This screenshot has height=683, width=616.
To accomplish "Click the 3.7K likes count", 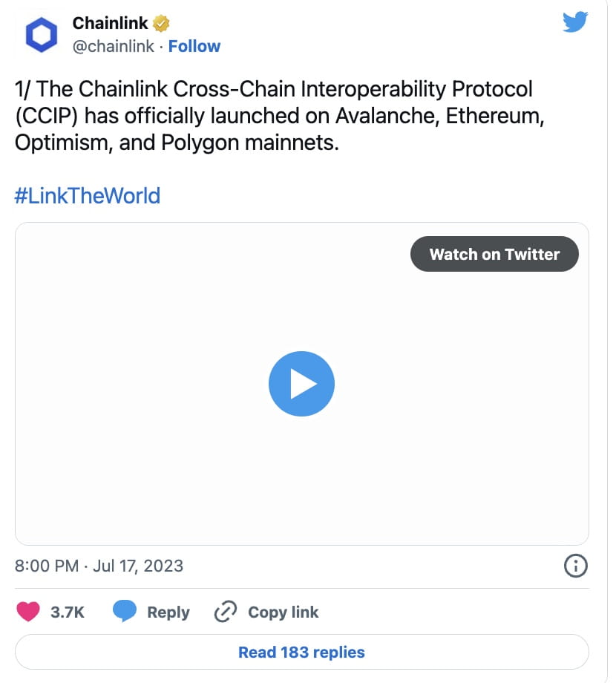I will pyautogui.click(x=67, y=612).
